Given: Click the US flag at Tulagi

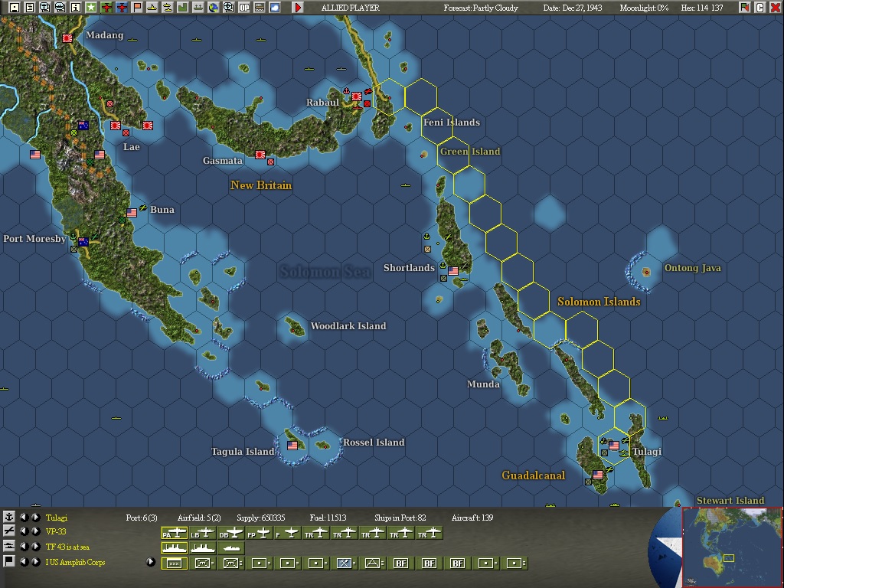Looking at the screenshot, I should 614,445.
